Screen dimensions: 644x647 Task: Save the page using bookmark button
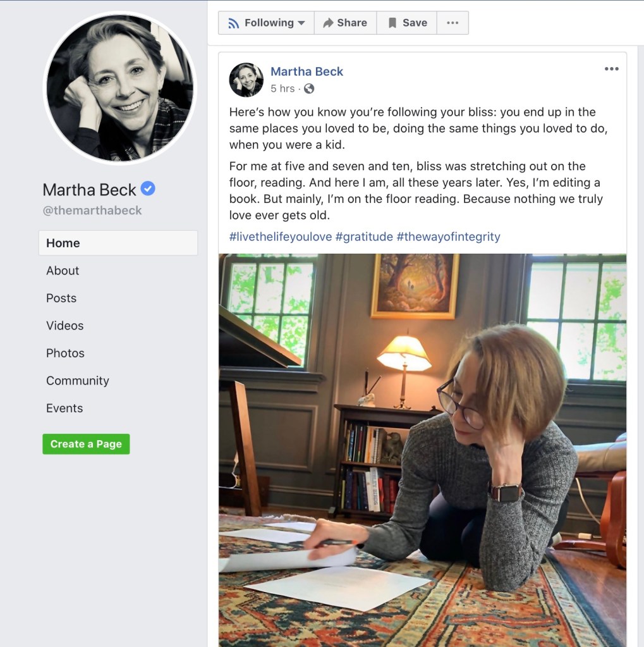point(408,23)
